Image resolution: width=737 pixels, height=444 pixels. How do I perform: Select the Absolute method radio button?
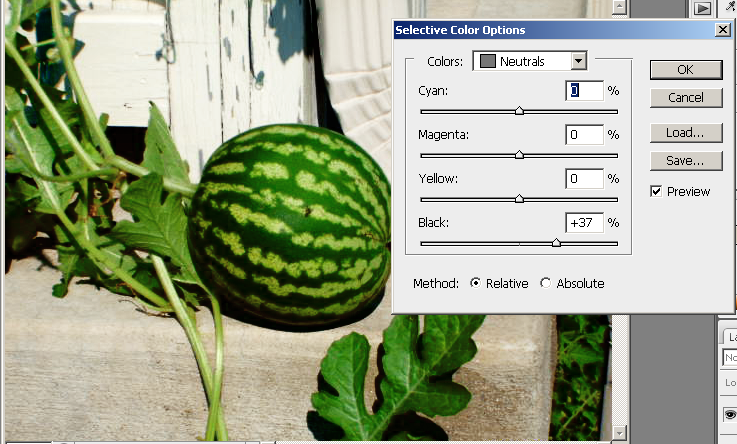point(545,283)
